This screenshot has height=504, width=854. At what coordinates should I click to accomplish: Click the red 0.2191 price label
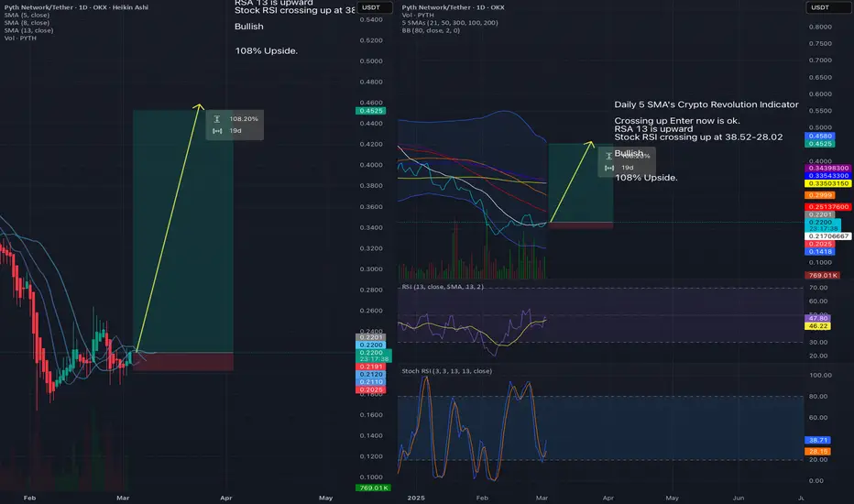(371, 367)
